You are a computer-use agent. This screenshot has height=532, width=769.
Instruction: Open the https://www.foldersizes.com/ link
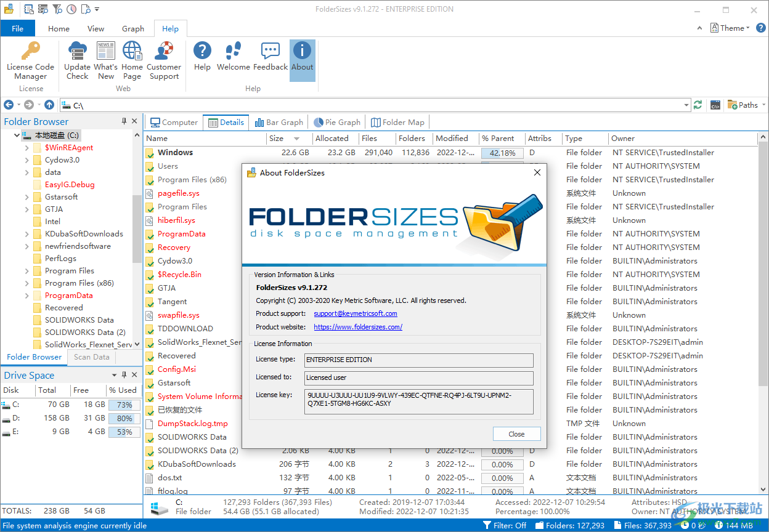coord(358,327)
